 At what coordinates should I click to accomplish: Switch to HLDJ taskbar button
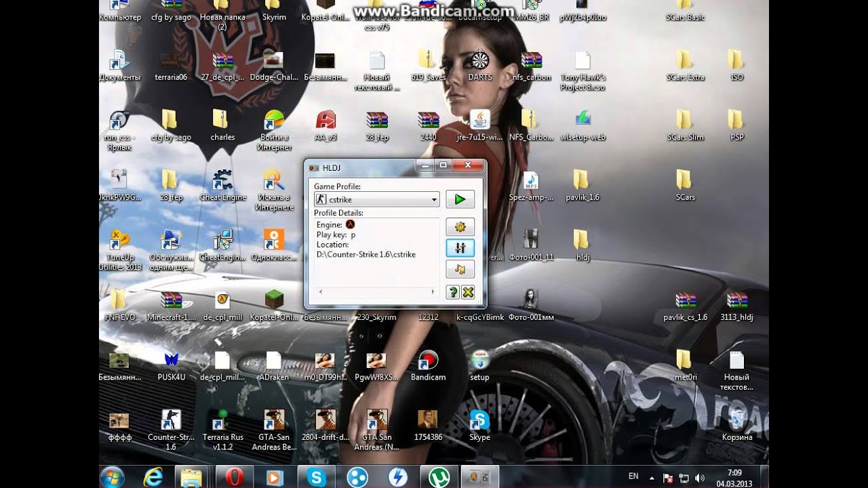[479, 477]
